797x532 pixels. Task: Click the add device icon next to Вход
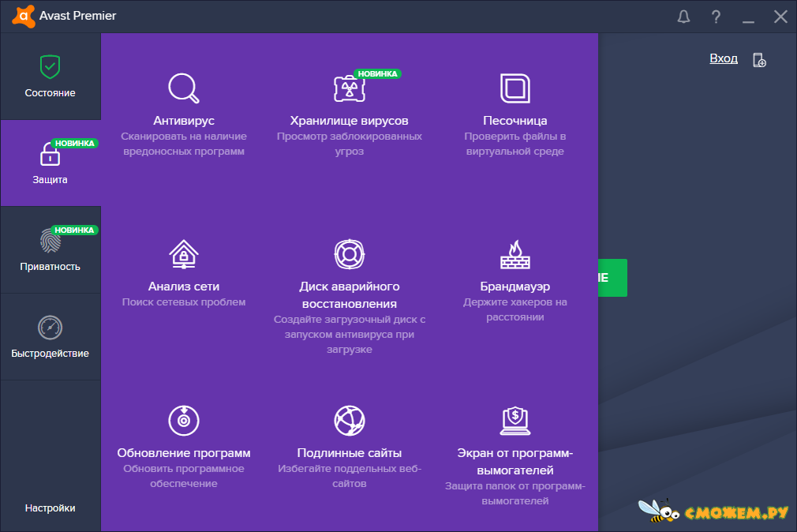tap(759, 59)
